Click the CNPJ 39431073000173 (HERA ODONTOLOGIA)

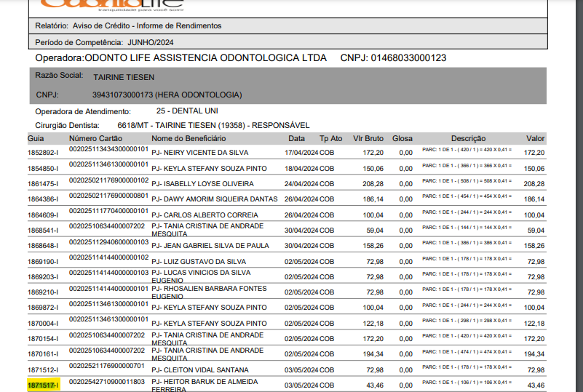(167, 95)
